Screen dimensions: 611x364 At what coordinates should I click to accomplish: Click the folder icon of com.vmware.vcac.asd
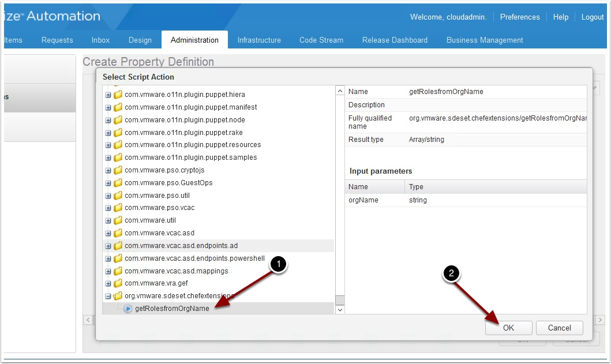118,233
